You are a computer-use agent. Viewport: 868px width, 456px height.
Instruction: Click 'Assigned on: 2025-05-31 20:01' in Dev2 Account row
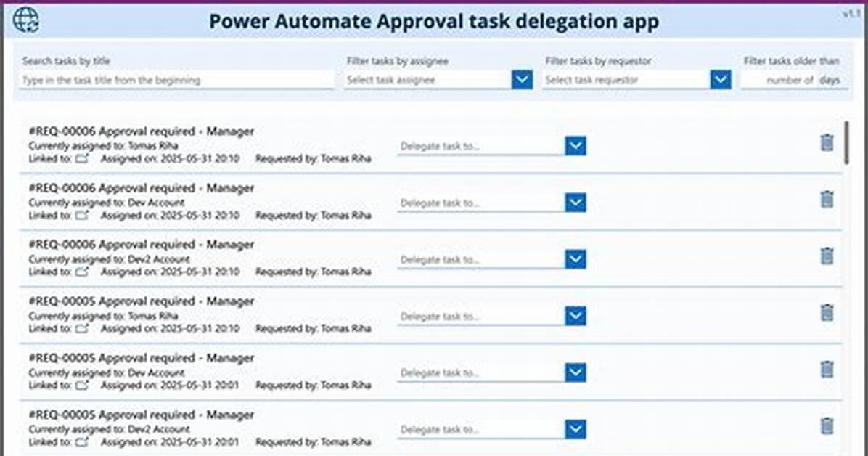click(170, 442)
